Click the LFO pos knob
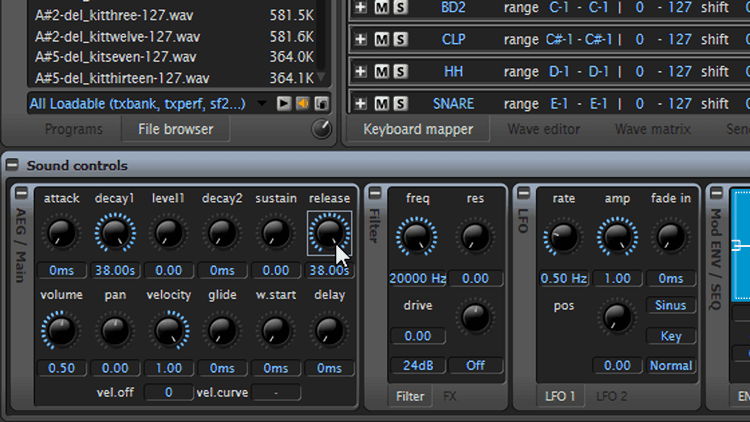 pyautogui.click(x=617, y=318)
